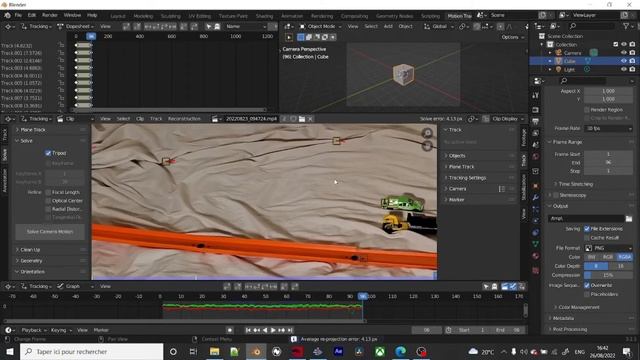Click Windows Task View icon
The image size is (640, 360).
point(193,351)
